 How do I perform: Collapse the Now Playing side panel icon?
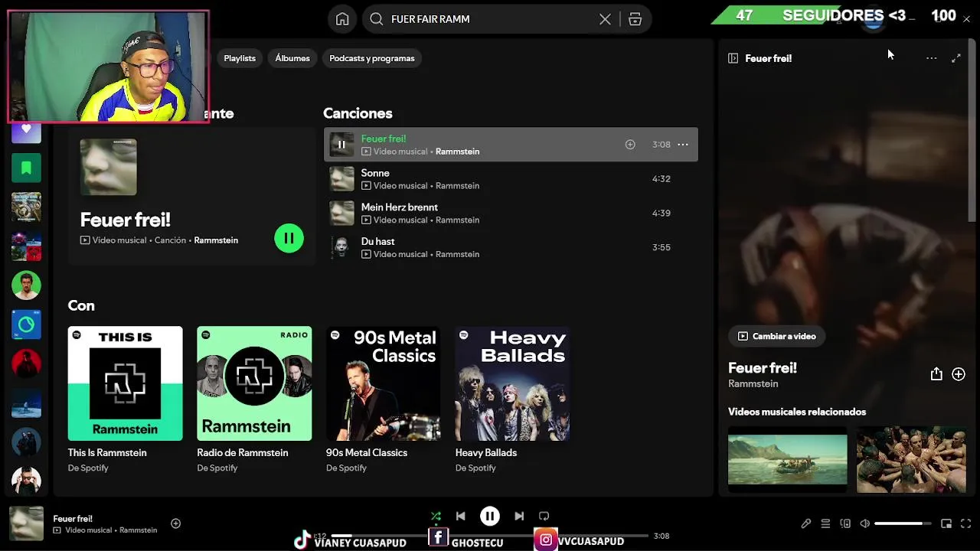coord(733,58)
